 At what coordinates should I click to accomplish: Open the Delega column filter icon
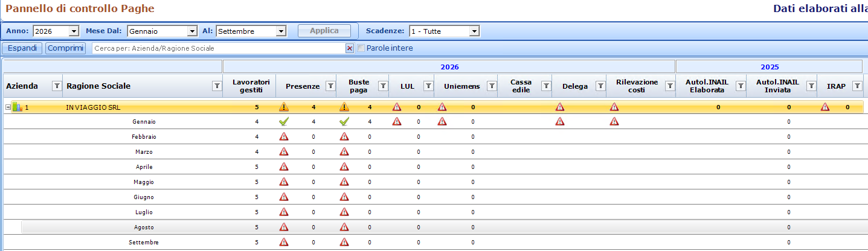(600, 86)
